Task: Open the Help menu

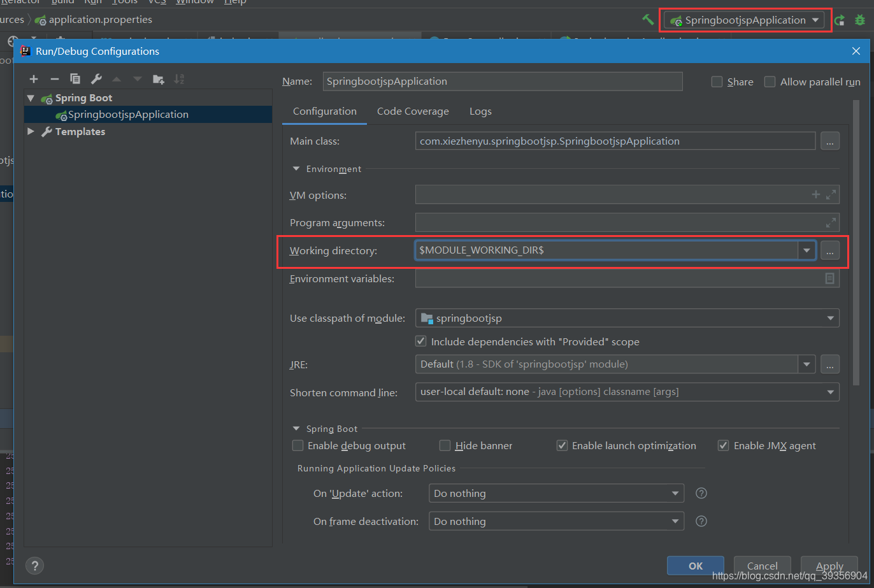Action: coord(235,3)
